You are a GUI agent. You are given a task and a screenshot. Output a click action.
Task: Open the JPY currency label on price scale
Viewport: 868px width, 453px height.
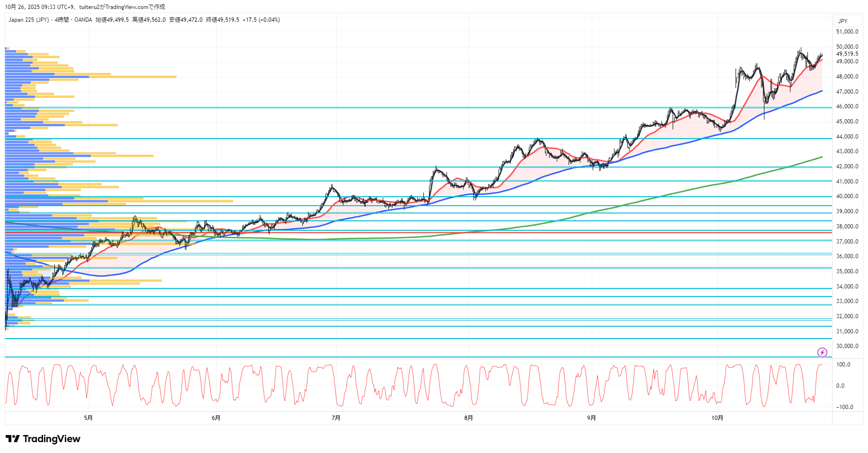[x=842, y=21]
